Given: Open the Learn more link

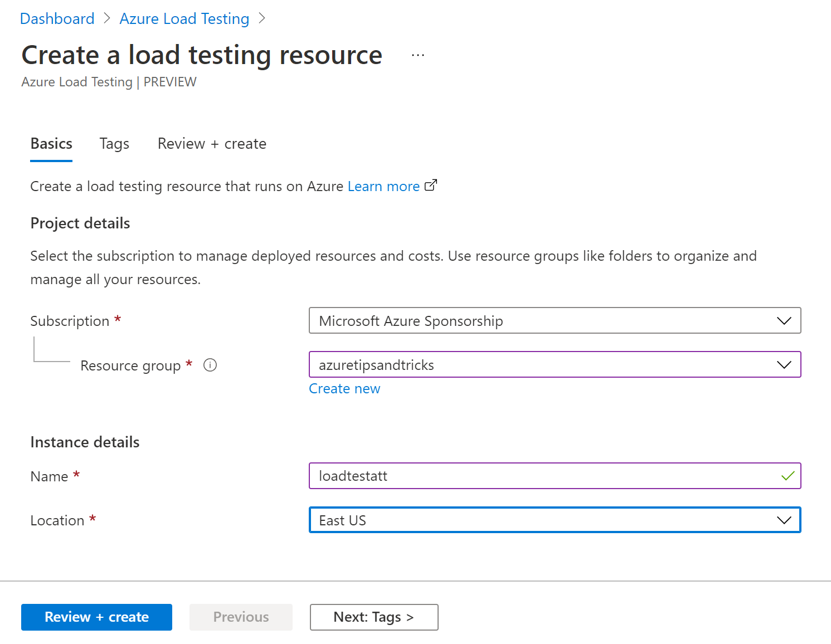Looking at the screenshot, I should pos(383,186).
